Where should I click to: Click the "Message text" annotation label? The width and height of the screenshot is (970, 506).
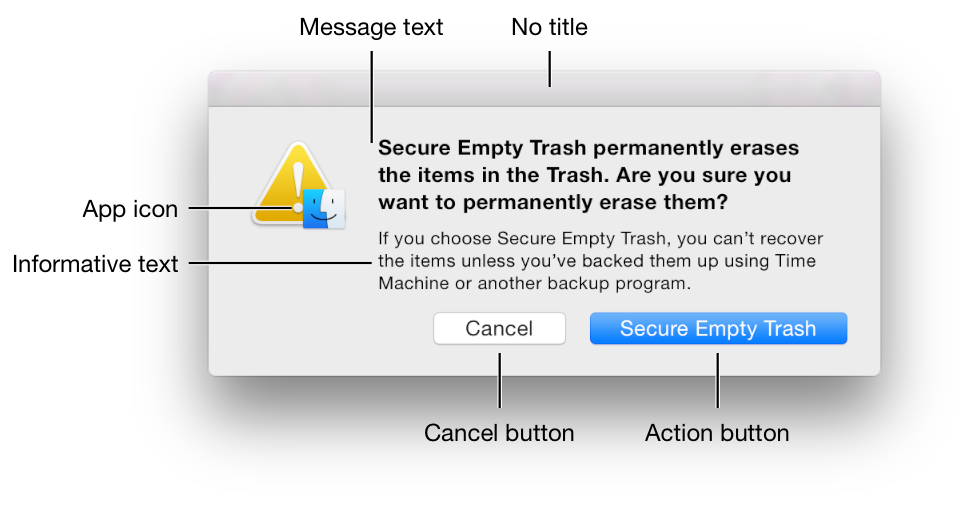(x=371, y=27)
